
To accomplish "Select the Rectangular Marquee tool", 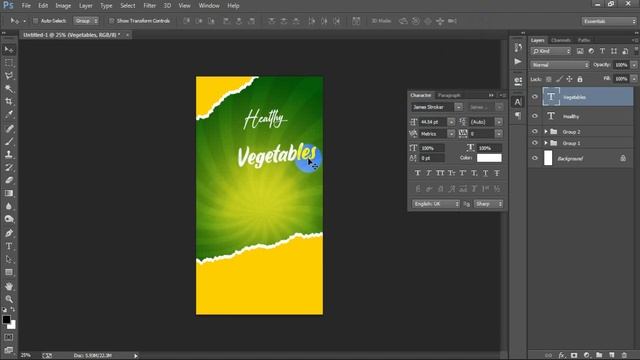I will 9,63.
